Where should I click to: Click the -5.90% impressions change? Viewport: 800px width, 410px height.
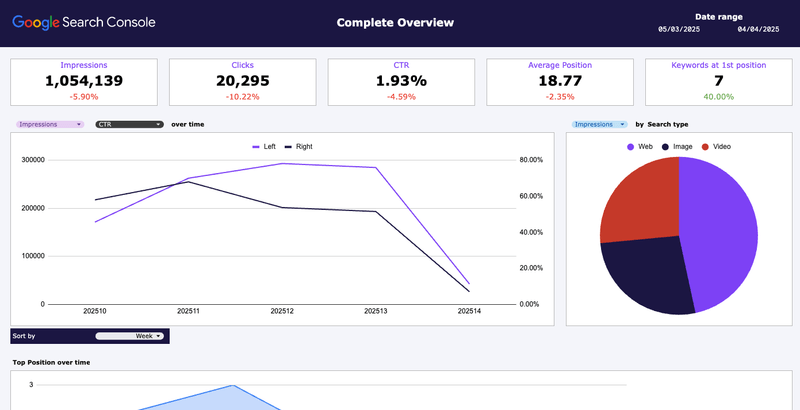[x=84, y=97]
